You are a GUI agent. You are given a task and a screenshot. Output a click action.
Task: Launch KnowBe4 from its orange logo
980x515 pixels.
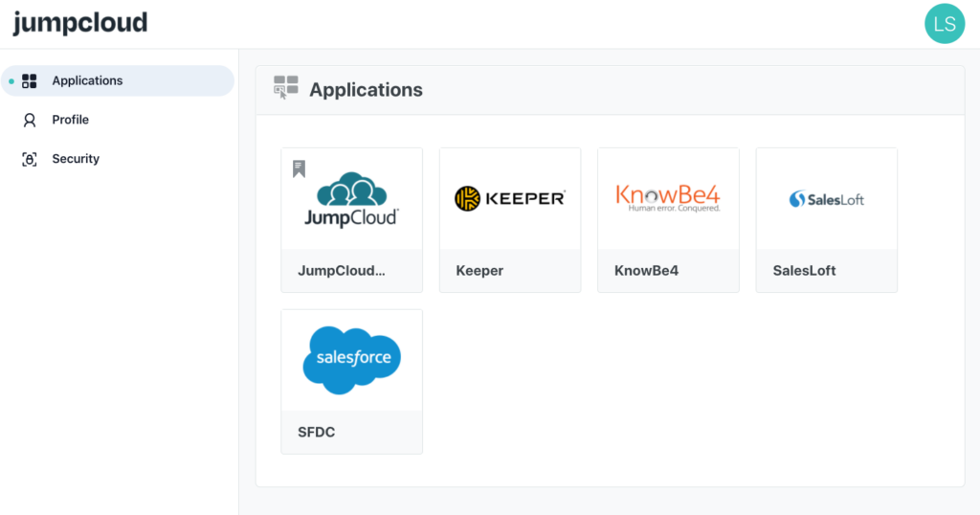tap(667, 198)
